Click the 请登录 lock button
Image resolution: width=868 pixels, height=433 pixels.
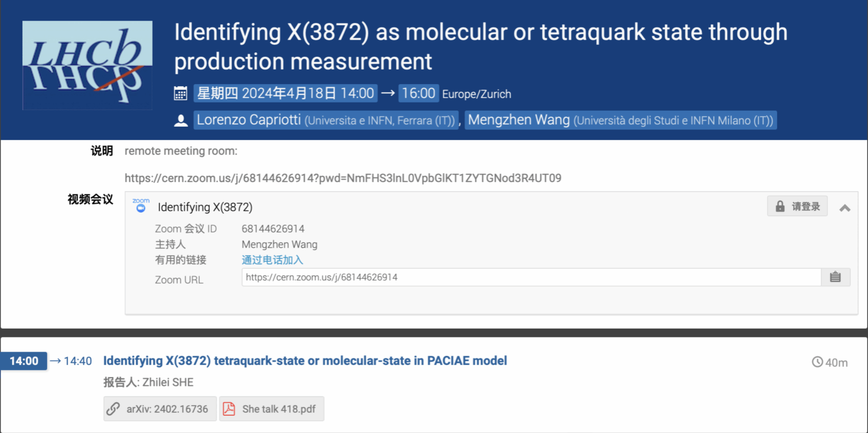(x=797, y=206)
